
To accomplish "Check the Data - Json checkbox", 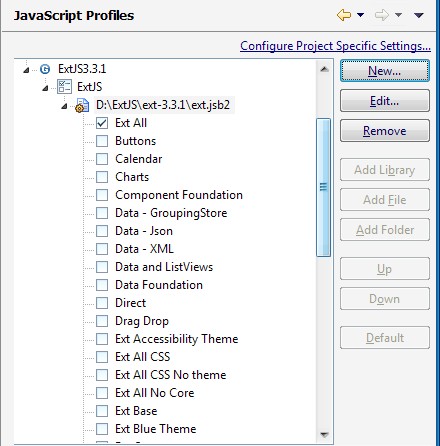I will 102,231.
